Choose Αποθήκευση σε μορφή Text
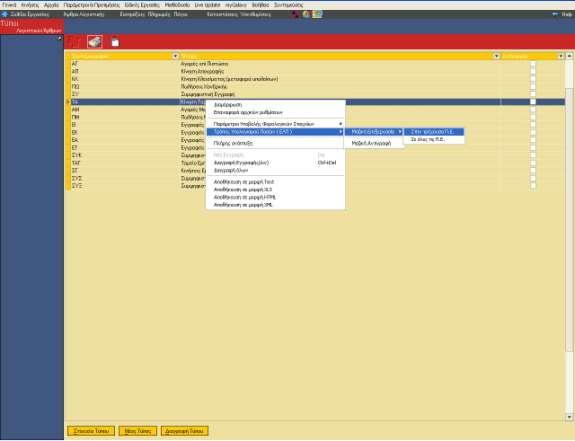This screenshot has width=575, height=441. 243,182
